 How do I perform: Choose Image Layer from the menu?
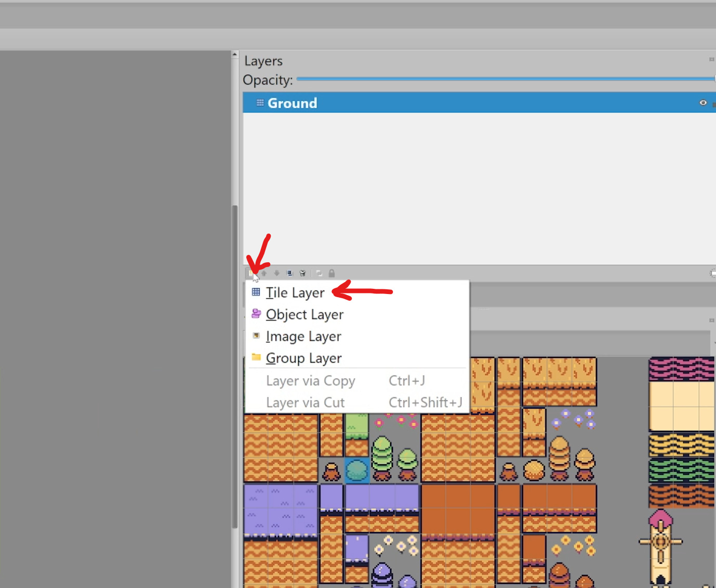point(303,336)
